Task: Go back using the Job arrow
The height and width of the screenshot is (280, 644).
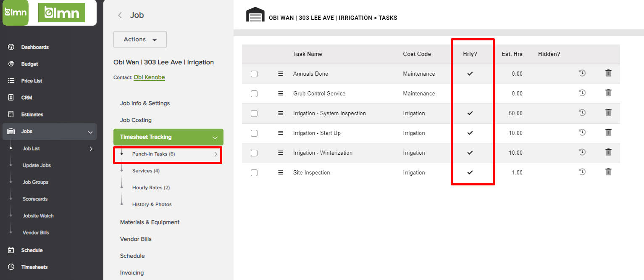Action: pos(120,15)
